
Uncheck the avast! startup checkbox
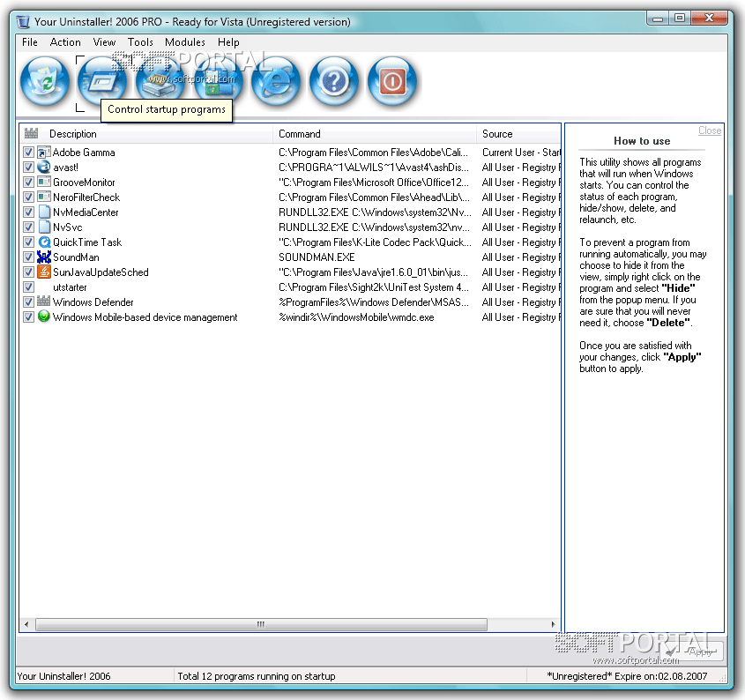28,168
